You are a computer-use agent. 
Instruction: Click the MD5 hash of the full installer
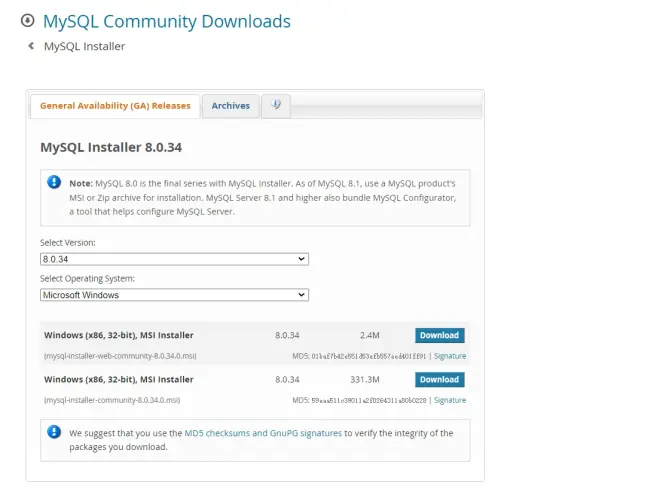(x=369, y=400)
